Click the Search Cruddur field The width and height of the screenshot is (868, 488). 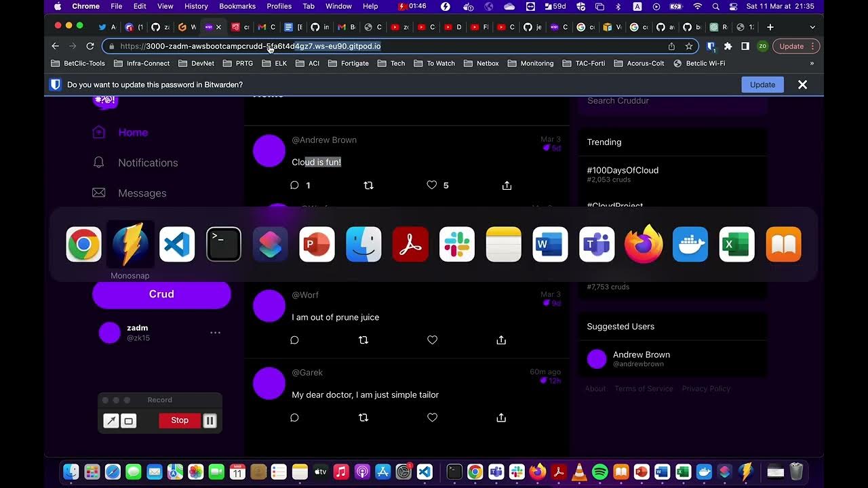[x=672, y=100]
